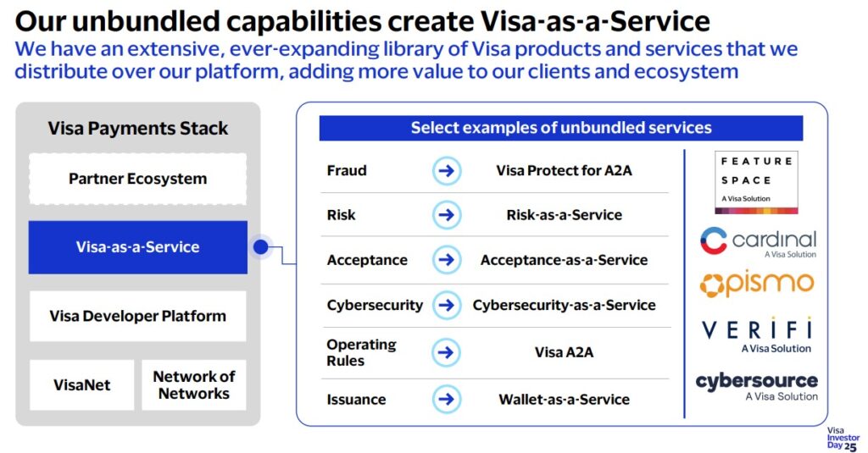Click the Visa Investor Day 25 logo

[843, 439]
